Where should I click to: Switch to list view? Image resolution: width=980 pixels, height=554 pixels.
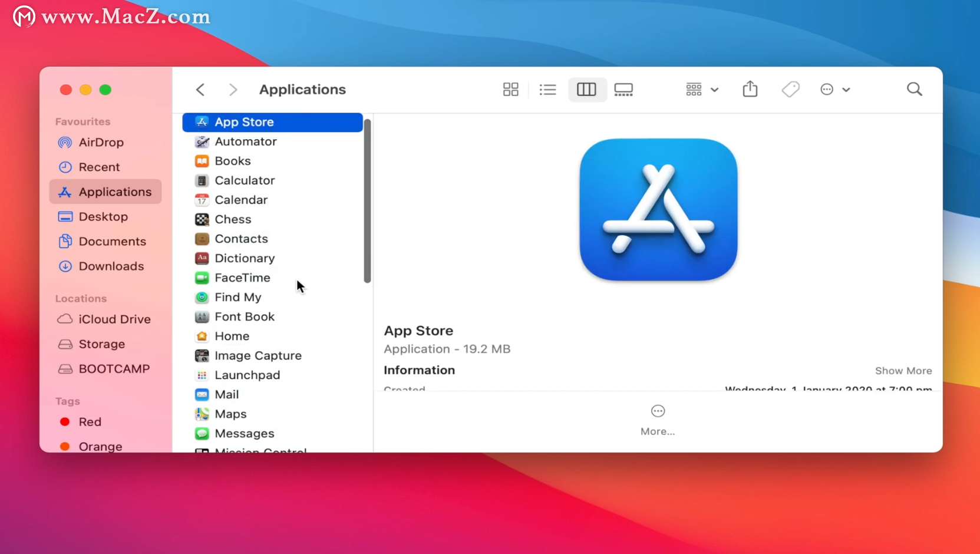[547, 90]
